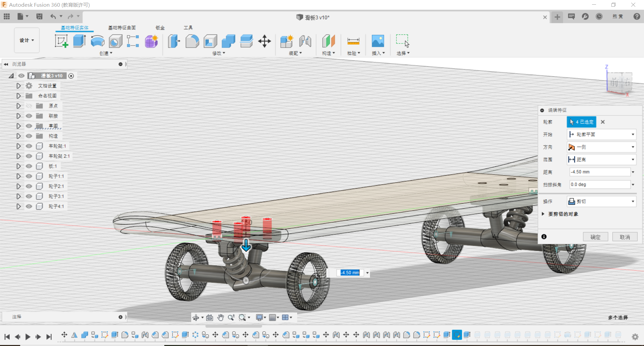Screen dimensions: 644x346
Task: Play the timeline
Action: click(28, 337)
